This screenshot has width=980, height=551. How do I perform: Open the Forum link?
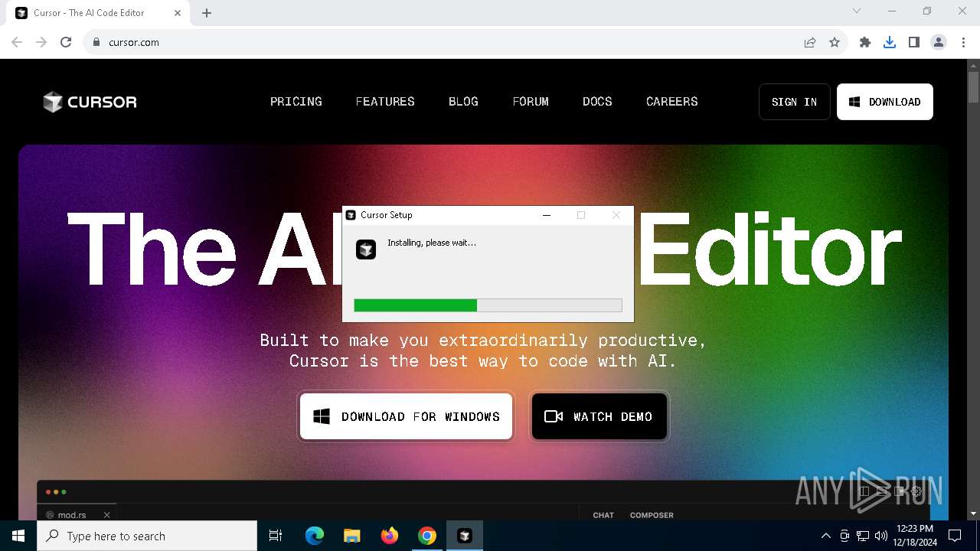tap(531, 102)
